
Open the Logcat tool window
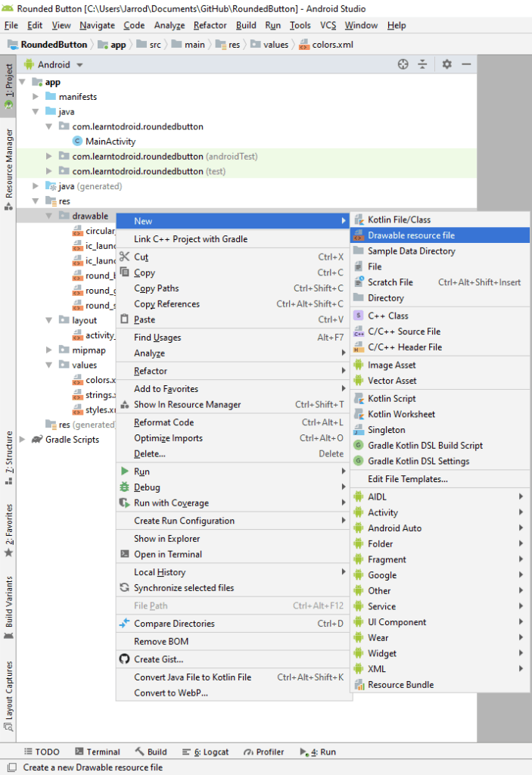click(205, 752)
